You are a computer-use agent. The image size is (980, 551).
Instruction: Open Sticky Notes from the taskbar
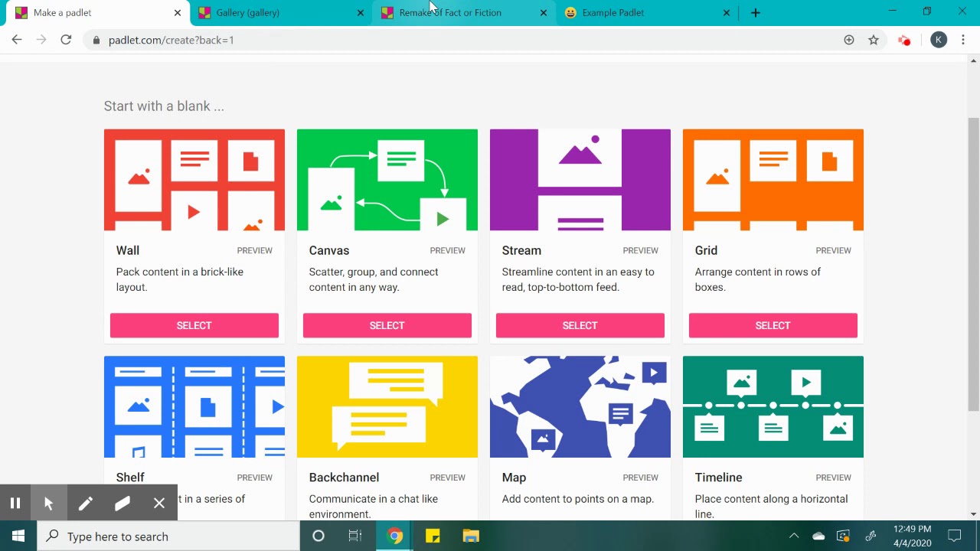pyautogui.click(x=433, y=536)
